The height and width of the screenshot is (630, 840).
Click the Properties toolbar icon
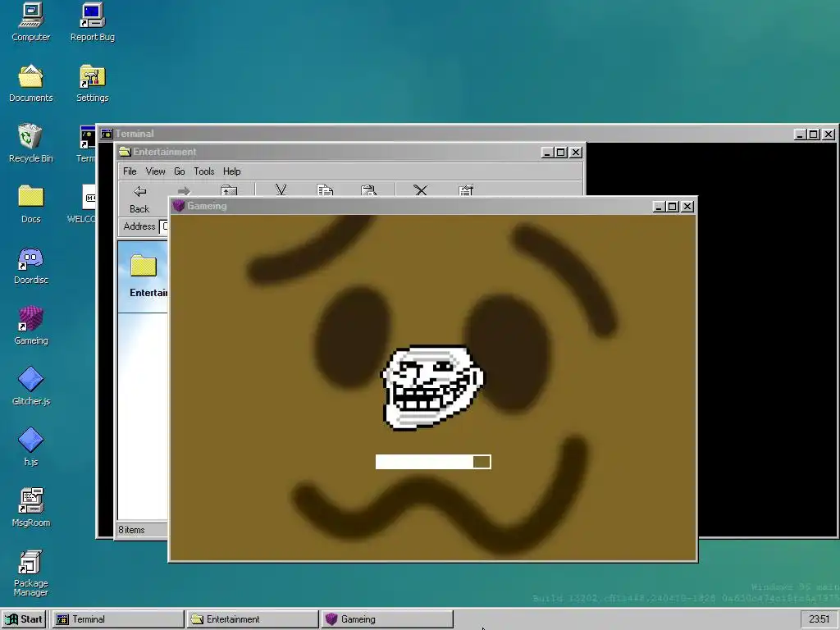click(466, 190)
